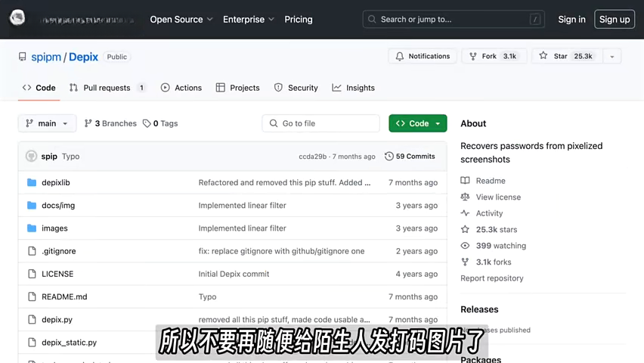Click the depix_static.py file icon
This screenshot has width=644, height=363.
coord(32,342)
